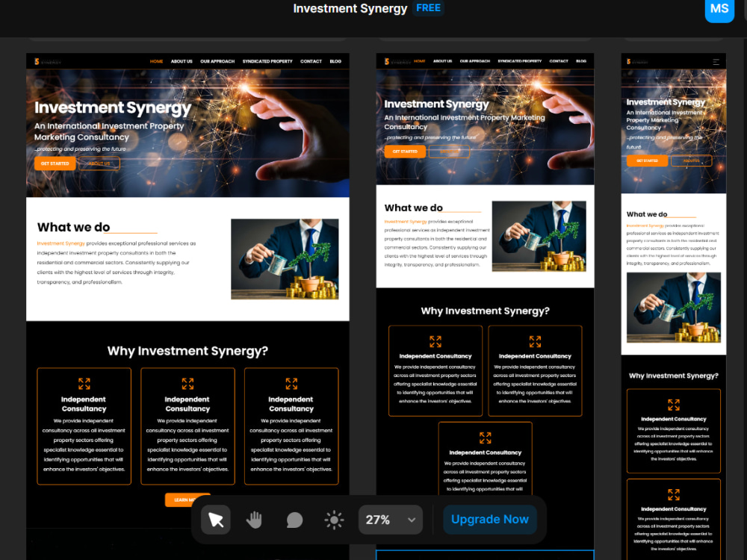
Task: Click the FREE plan badge
Action: pyautogui.click(x=428, y=8)
